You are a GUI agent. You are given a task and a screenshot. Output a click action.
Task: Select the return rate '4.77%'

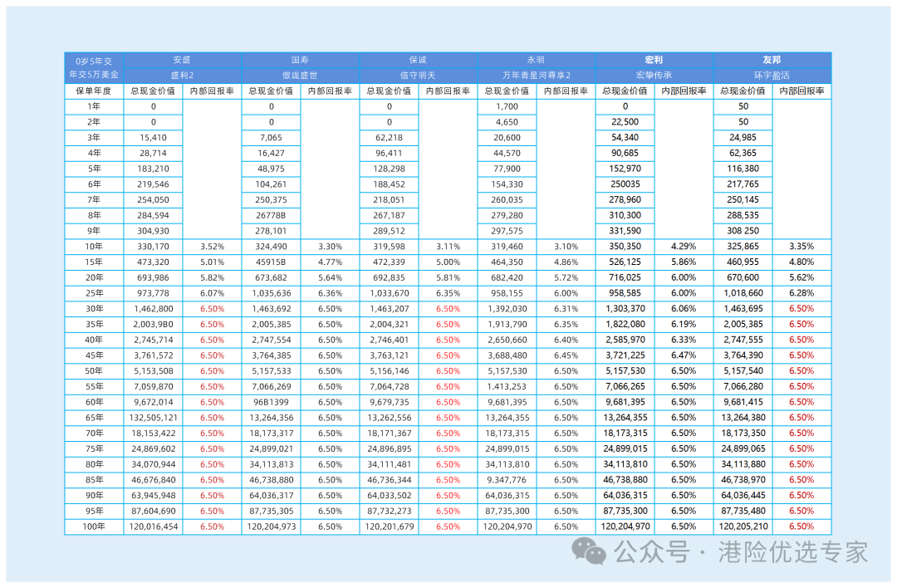(330, 262)
